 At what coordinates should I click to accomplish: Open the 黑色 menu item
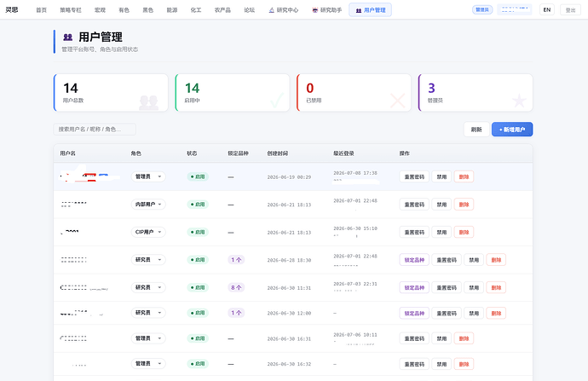click(x=147, y=10)
